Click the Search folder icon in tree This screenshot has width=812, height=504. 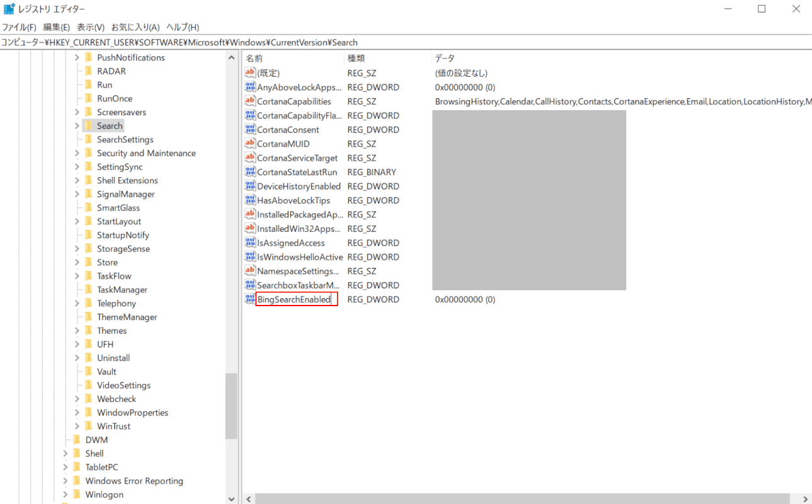click(x=89, y=126)
